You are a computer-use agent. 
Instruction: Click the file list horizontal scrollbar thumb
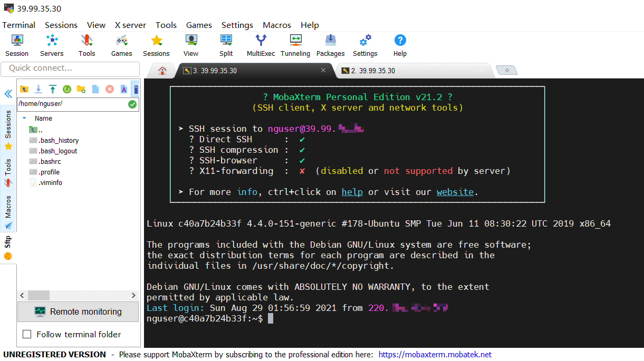coord(39,296)
